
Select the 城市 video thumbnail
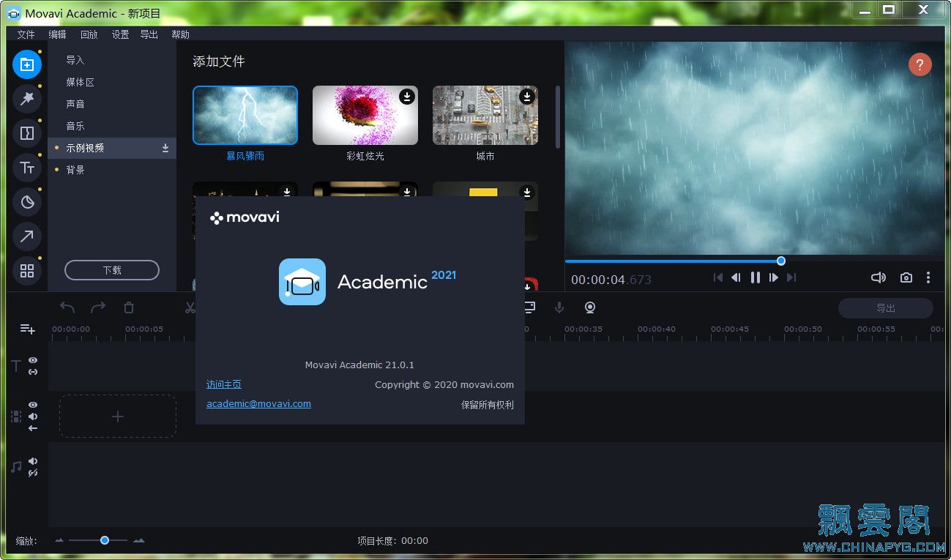tap(485, 116)
